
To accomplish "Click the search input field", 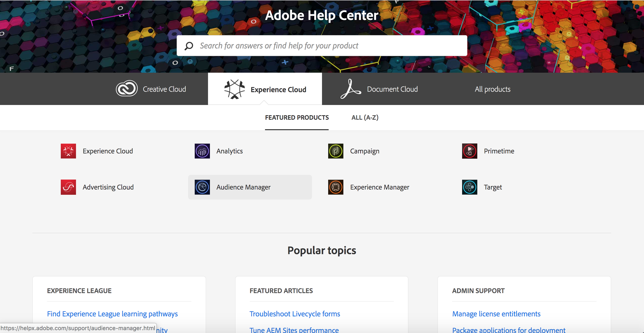I will click(322, 45).
